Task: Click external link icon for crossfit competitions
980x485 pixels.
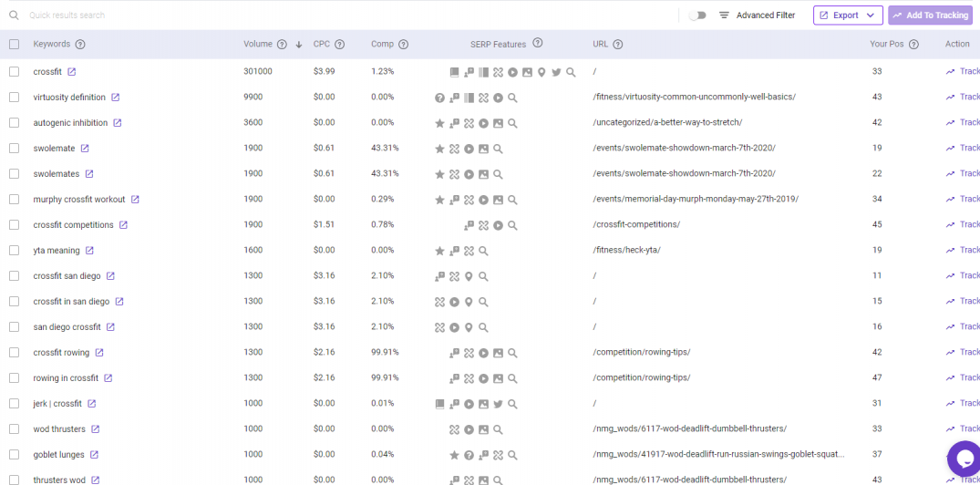Action: (124, 225)
